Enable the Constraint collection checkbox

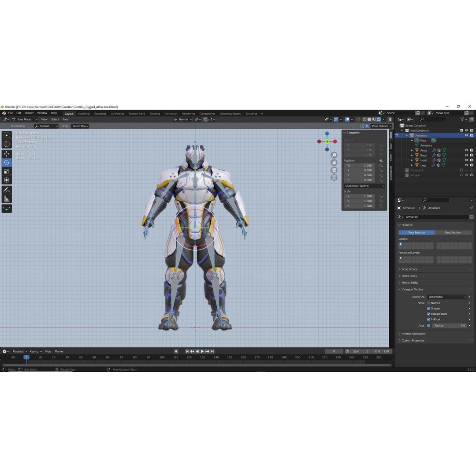click(461, 170)
